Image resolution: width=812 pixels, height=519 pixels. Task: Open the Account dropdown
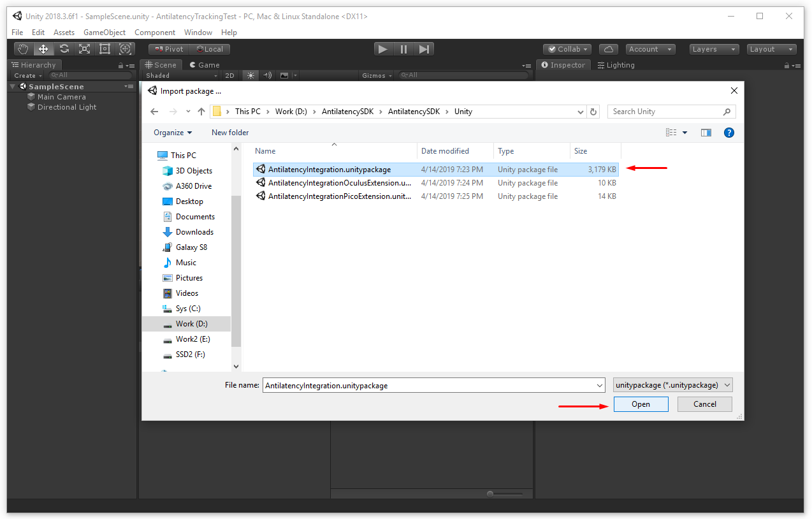[x=649, y=49]
